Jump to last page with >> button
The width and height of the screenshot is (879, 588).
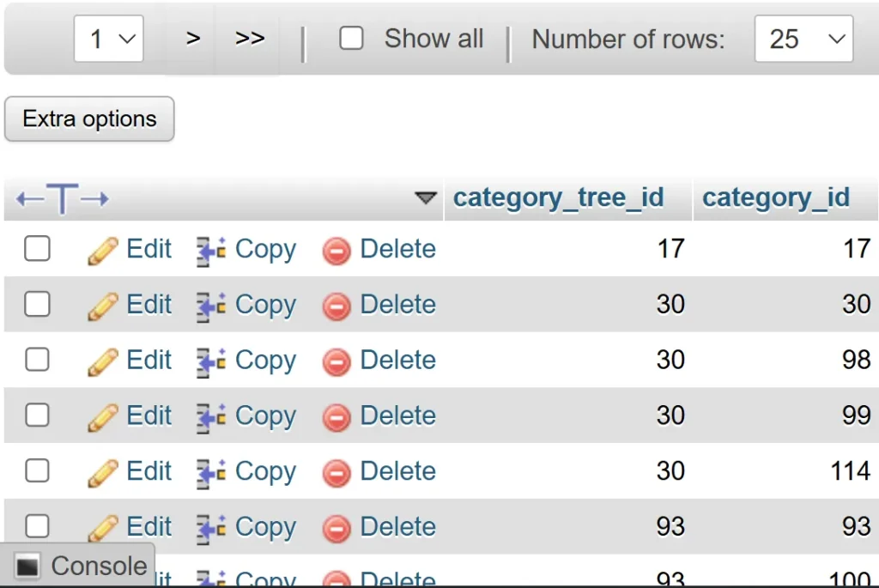250,39
